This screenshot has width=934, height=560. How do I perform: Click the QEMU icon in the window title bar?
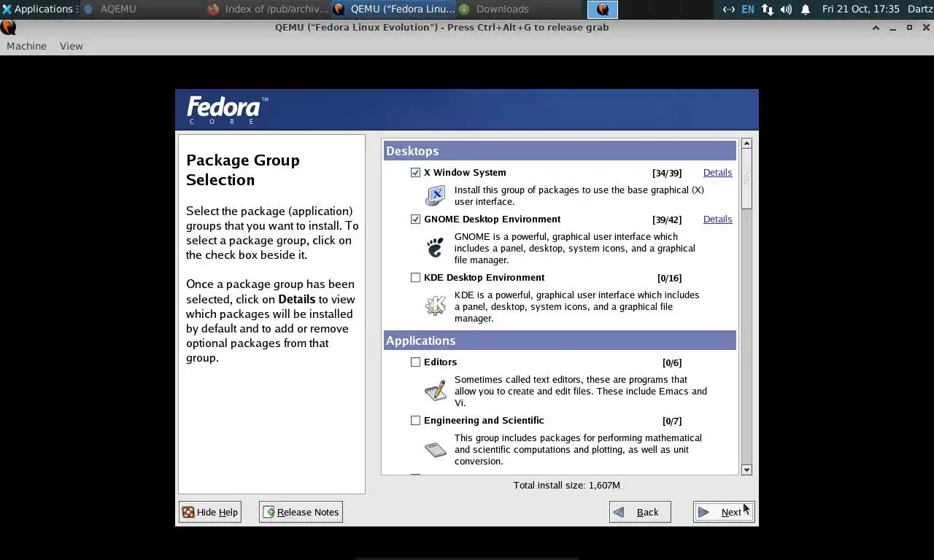pyautogui.click(x=8, y=27)
